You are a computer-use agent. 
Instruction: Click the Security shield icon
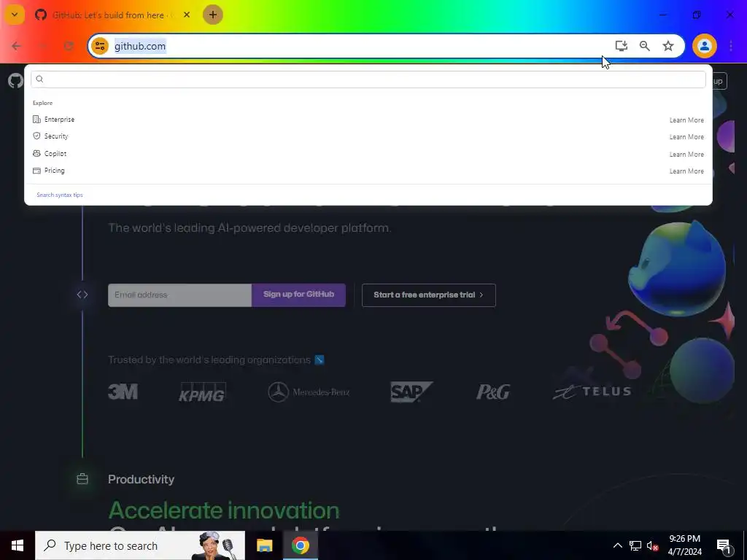point(36,136)
